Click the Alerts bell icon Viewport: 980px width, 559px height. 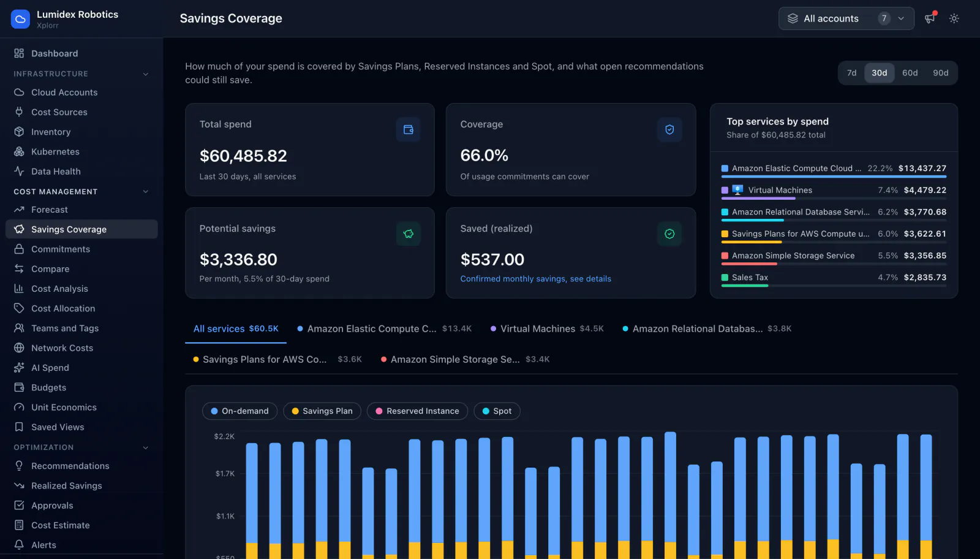[19, 545]
